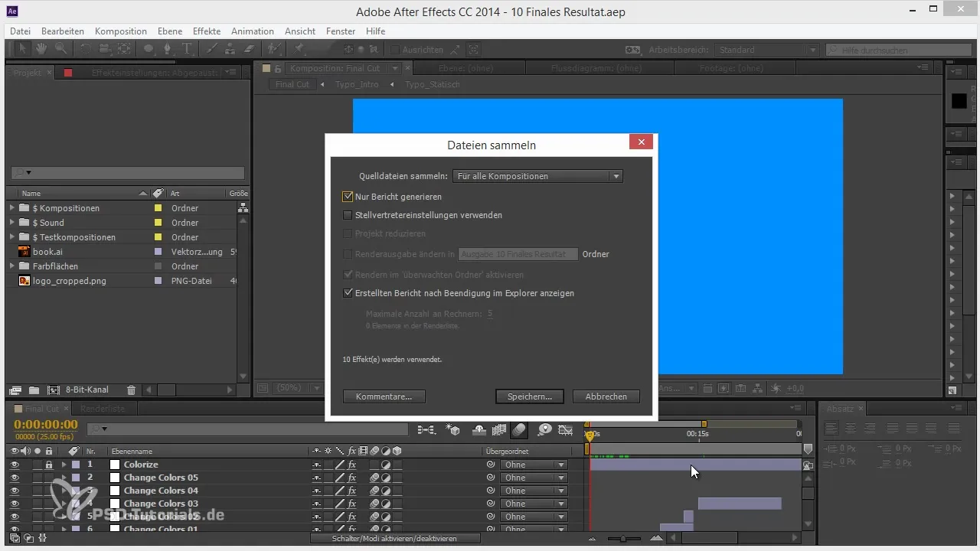Uncheck Erstellten Bericht nach Beendigung anzeigen
The width and height of the screenshot is (980, 551).
pos(348,293)
